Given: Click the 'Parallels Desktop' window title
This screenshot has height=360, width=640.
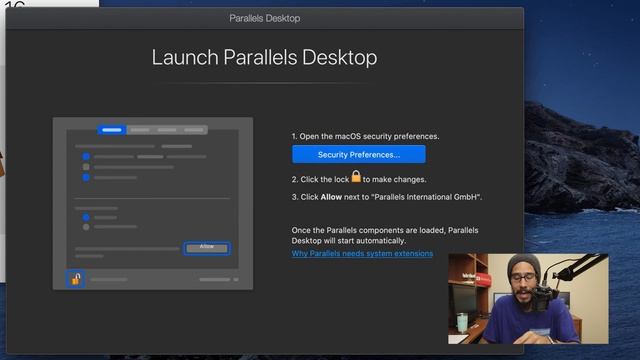Looking at the screenshot, I should pos(264,18).
